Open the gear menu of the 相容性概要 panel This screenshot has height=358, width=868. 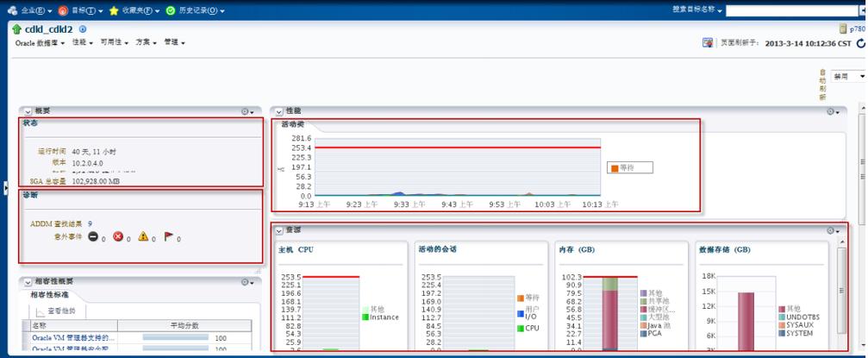click(x=247, y=282)
